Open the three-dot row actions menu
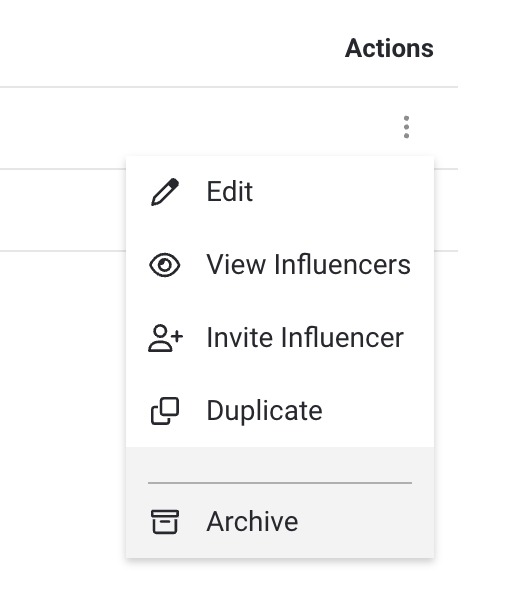This screenshot has width=512, height=598. (406, 127)
